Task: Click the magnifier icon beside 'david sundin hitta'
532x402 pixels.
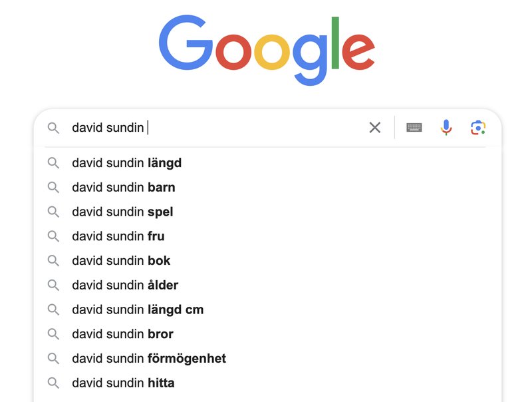Action: [53, 383]
